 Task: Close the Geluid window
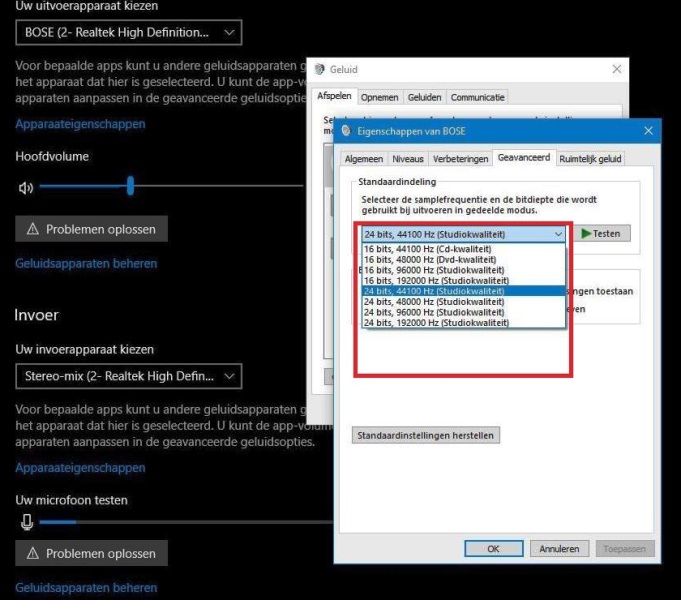617,70
